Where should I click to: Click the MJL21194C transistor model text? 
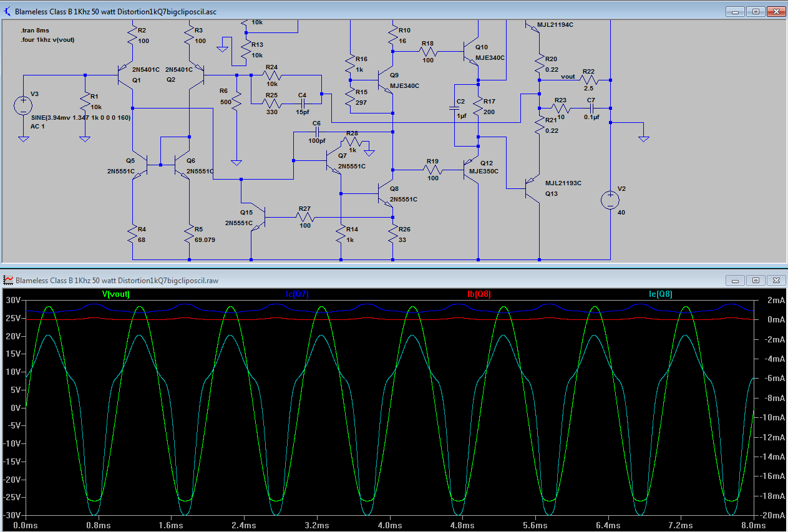point(555,24)
